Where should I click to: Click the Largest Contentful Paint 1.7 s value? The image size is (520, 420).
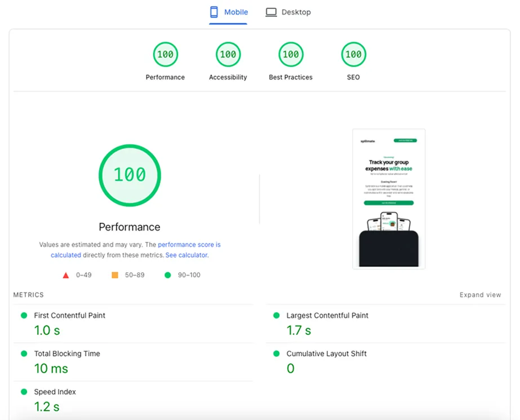coord(299,330)
